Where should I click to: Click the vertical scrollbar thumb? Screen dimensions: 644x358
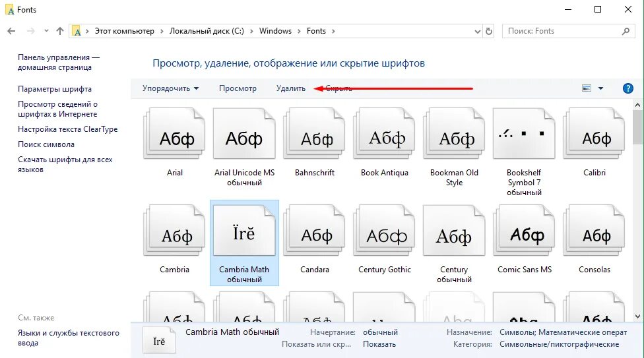[x=637, y=127]
